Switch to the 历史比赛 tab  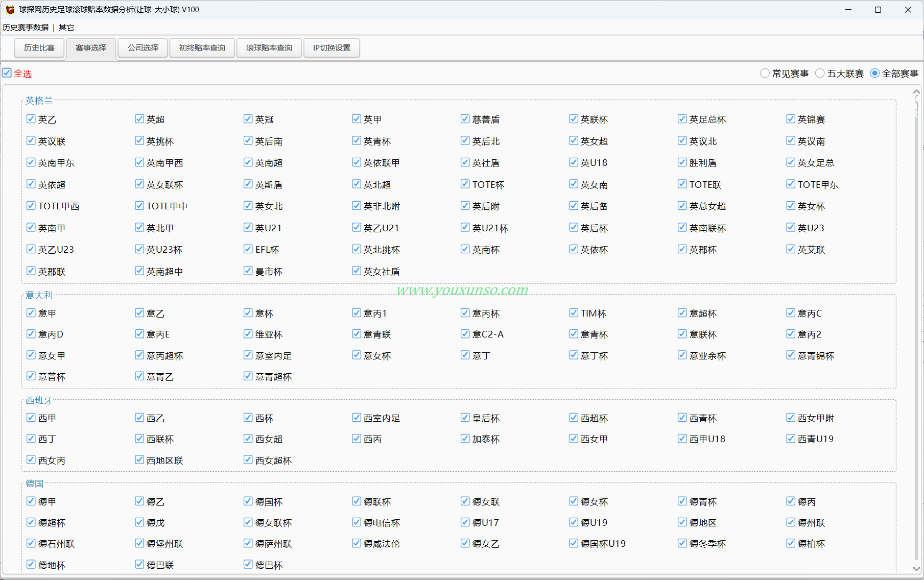(x=39, y=48)
